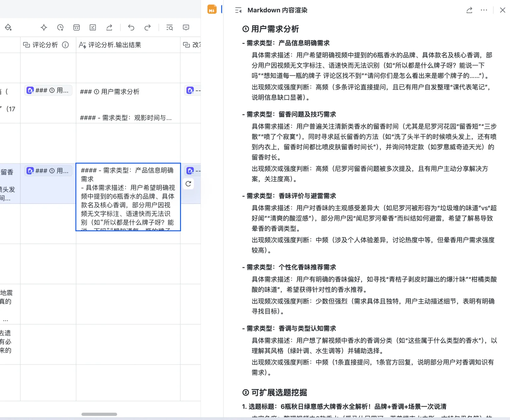Share the Markdown 内容渲染 panel

pyautogui.click(x=469, y=10)
